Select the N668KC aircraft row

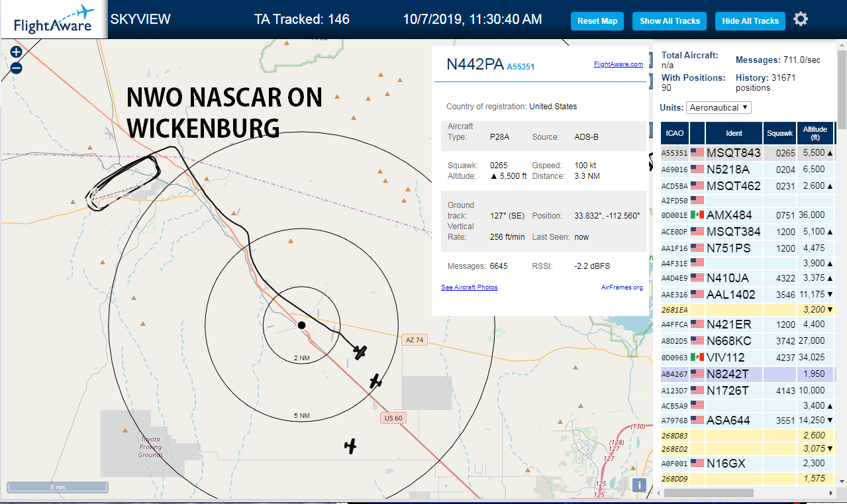(747, 340)
